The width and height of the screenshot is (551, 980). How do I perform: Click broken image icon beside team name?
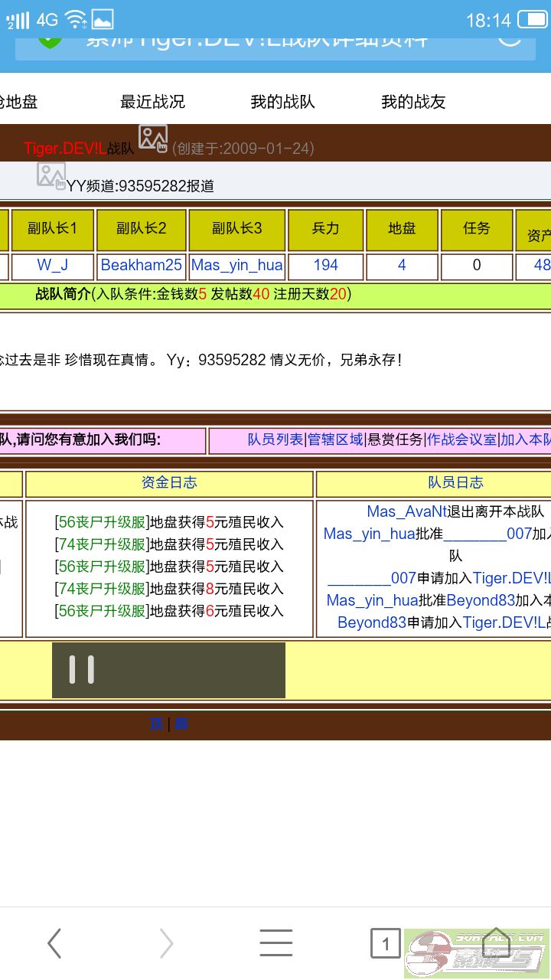pos(153,139)
